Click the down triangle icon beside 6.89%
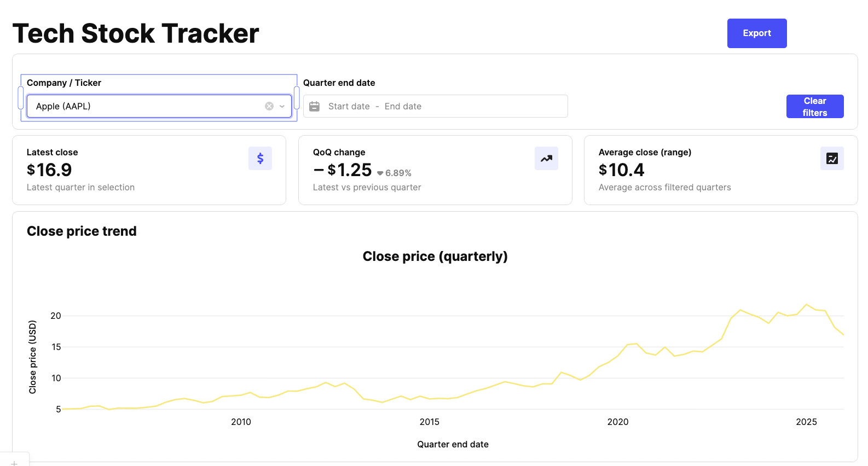Image resolution: width=868 pixels, height=466 pixels. click(380, 173)
